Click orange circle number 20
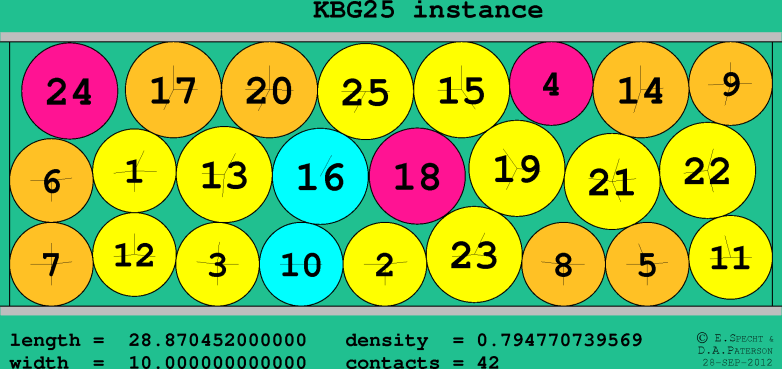The width and height of the screenshot is (782, 369). pyautogui.click(x=269, y=90)
